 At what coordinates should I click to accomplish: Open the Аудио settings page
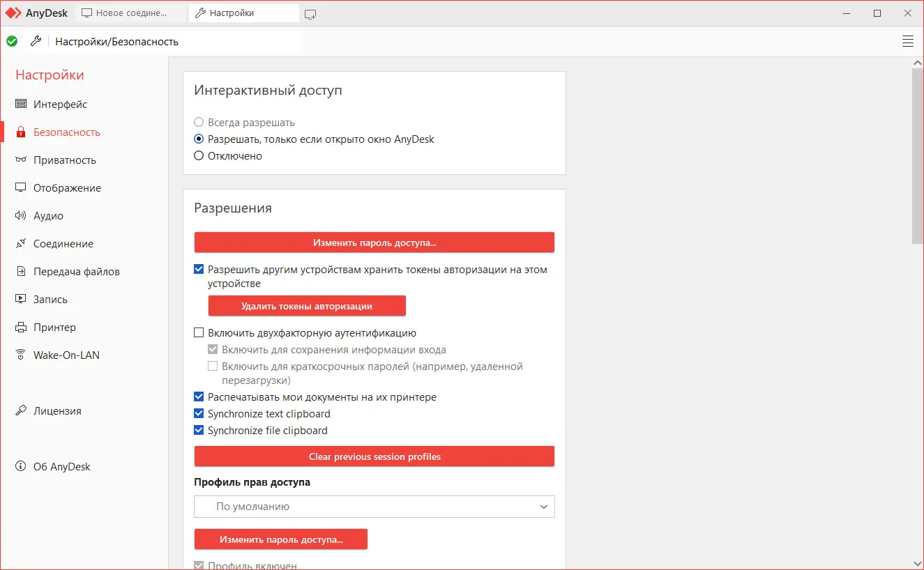(48, 216)
